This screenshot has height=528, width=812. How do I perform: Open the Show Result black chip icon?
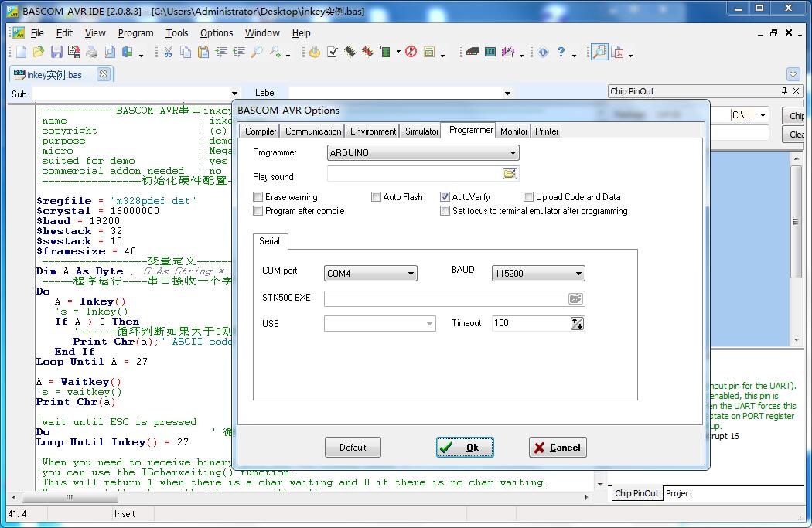click(x=350, y=52)
